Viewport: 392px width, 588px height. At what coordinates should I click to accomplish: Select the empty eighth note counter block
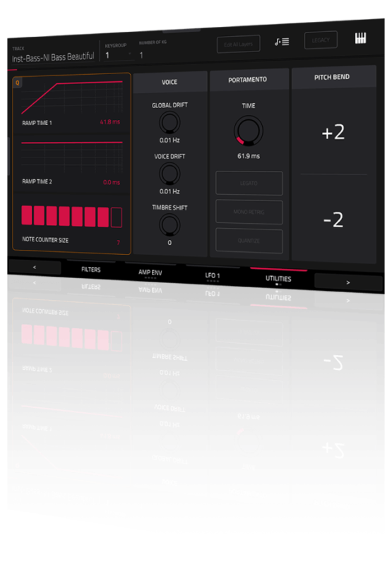117,217
